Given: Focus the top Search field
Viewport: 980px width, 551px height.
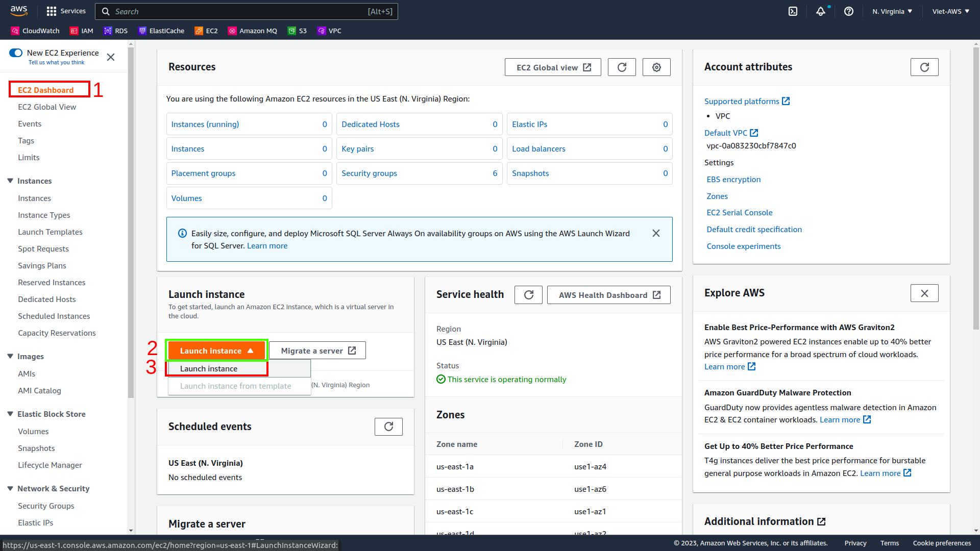Looking at the screenshot, I should [x=247, y=11].
